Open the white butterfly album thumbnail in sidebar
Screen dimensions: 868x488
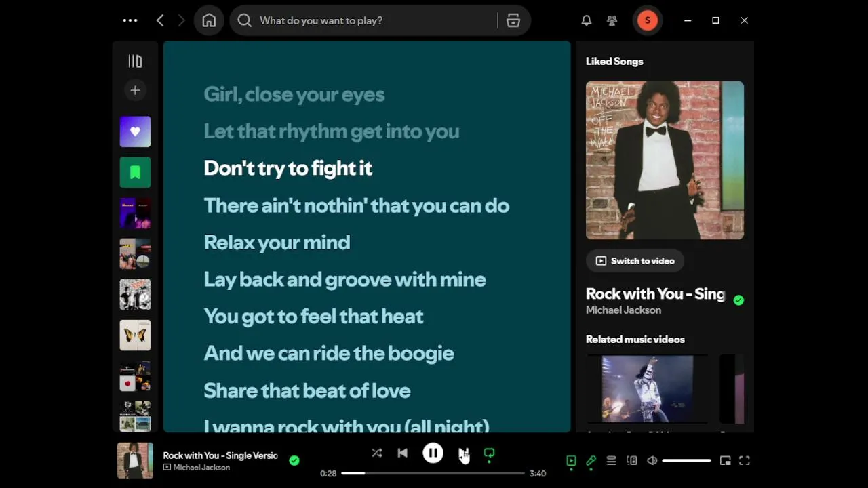pos(135,335)
